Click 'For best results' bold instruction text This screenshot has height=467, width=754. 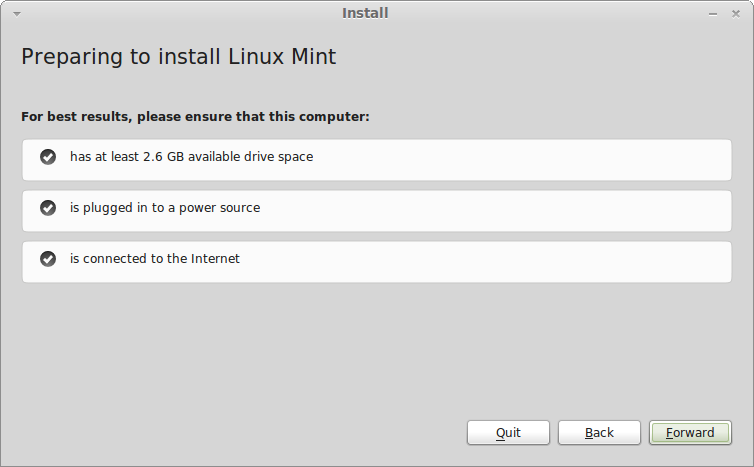pyautogui.click(x=195, y=117)
